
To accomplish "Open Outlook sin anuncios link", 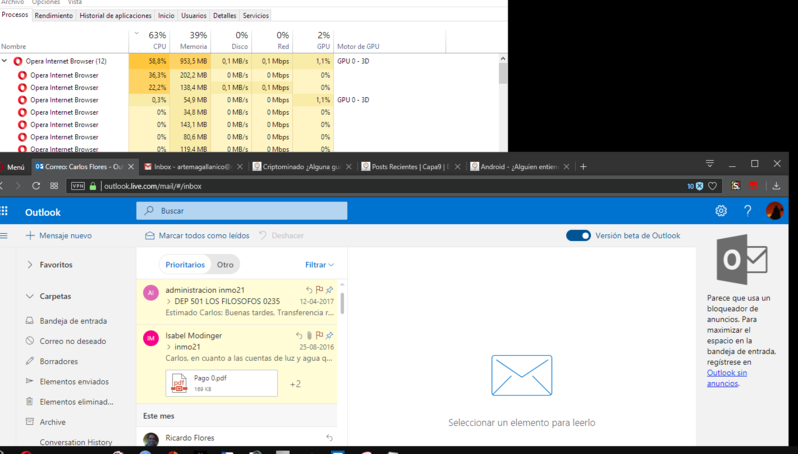I will 727,378.
